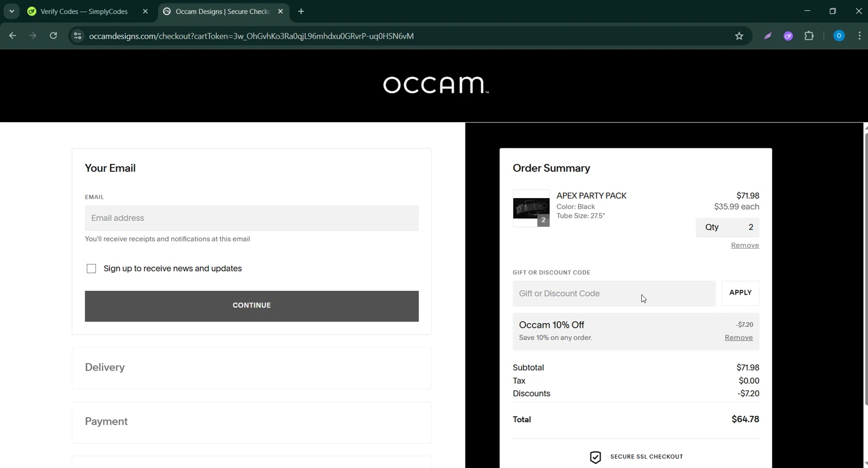Change the Qty value of 2
Screen dimensions: 868x468
tap(727, 227)
